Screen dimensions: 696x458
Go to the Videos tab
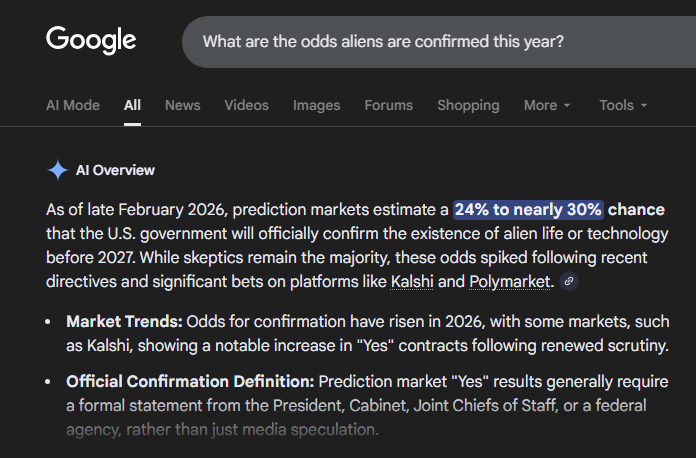(246, 105)
